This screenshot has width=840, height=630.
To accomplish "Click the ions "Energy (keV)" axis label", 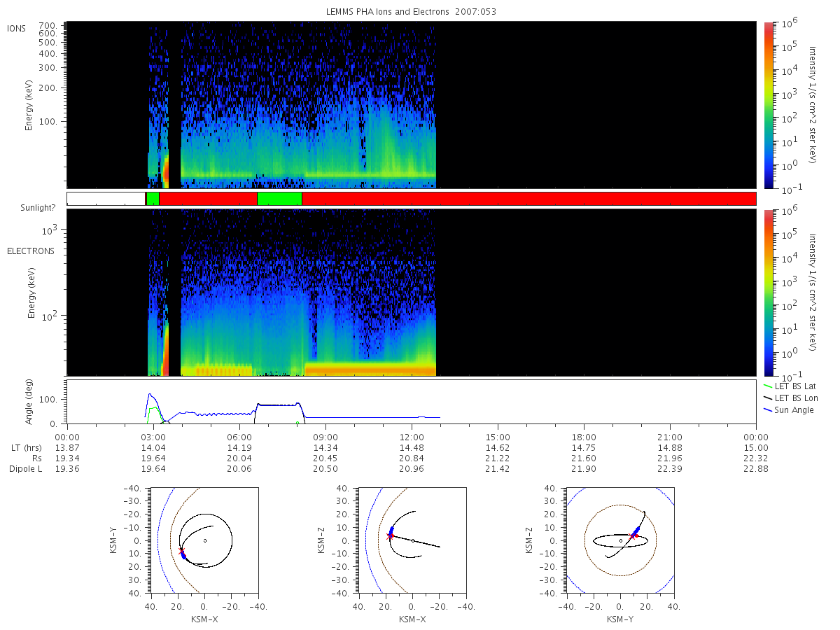I will click(29, 105).
